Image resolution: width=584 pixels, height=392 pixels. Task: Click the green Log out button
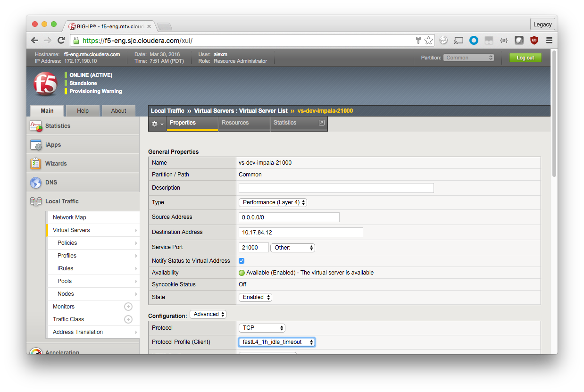(525, 58)
